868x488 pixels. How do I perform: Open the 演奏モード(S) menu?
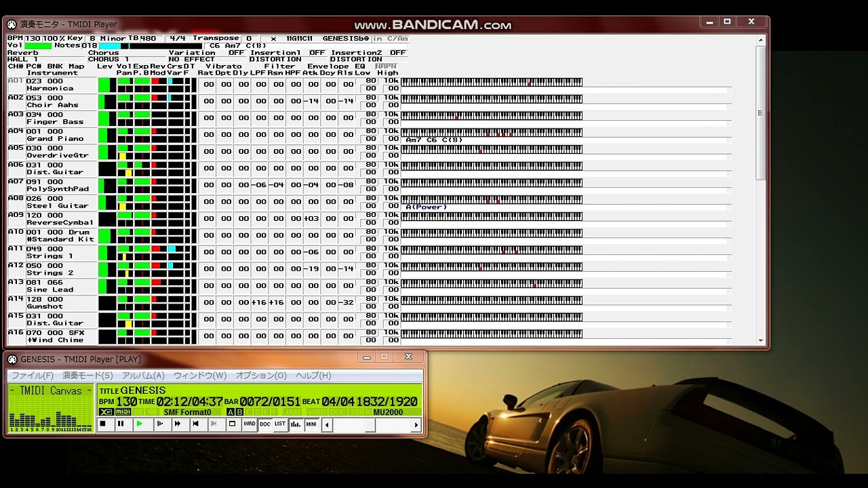87,375
